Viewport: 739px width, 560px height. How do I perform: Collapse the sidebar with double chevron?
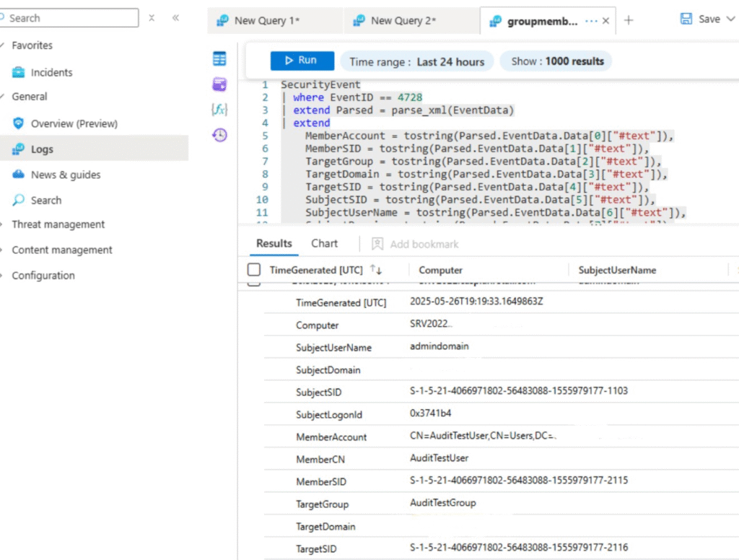coord(176,18)
